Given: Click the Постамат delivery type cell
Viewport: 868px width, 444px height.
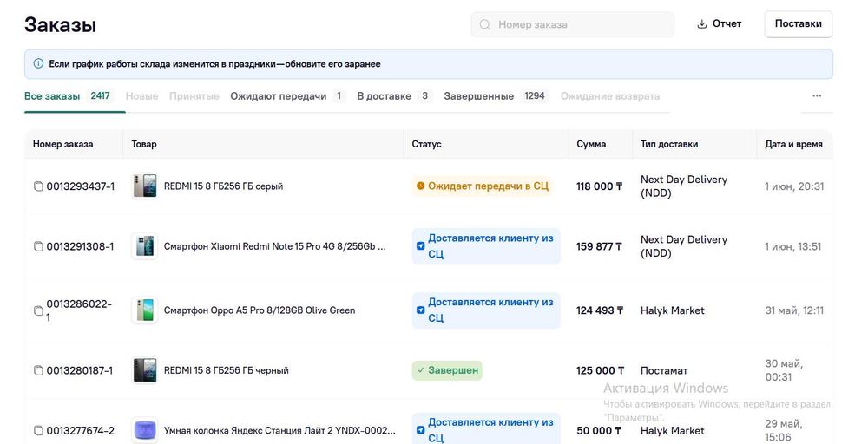Looking at the screenshot, I should [x=664, y=370].
